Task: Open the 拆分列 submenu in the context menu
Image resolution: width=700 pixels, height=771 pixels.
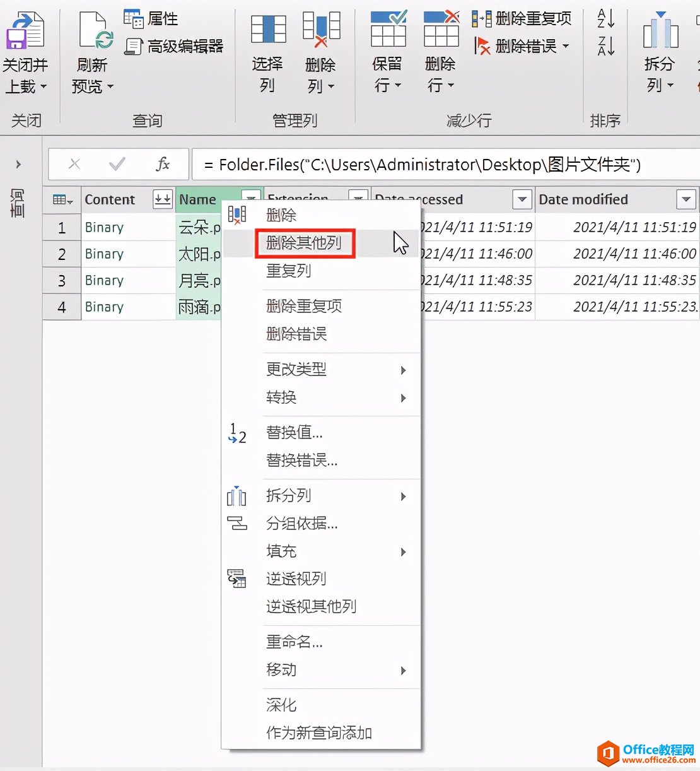Action: point(321,495)
